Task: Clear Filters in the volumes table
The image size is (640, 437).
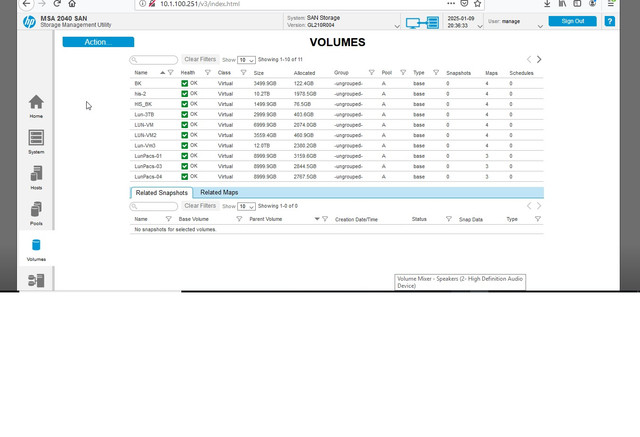Action: (200, 60)
